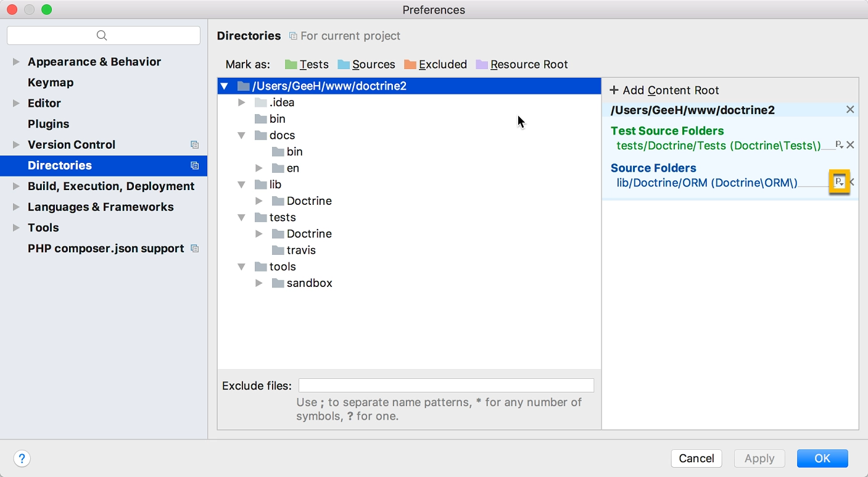This screenshot has width=868, height=477.
Task: Open Keymap settings page
Action: [x=51, y=82]
